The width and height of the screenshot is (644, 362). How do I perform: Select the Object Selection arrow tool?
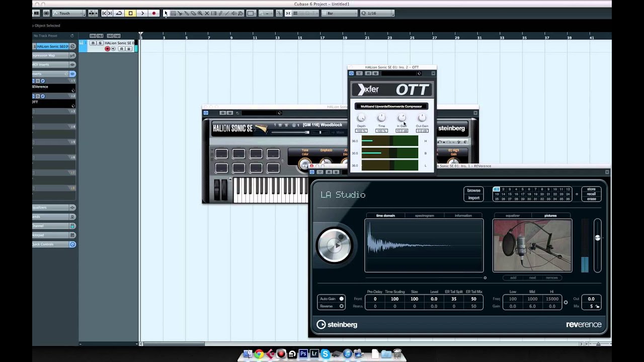tap(166, 13)
